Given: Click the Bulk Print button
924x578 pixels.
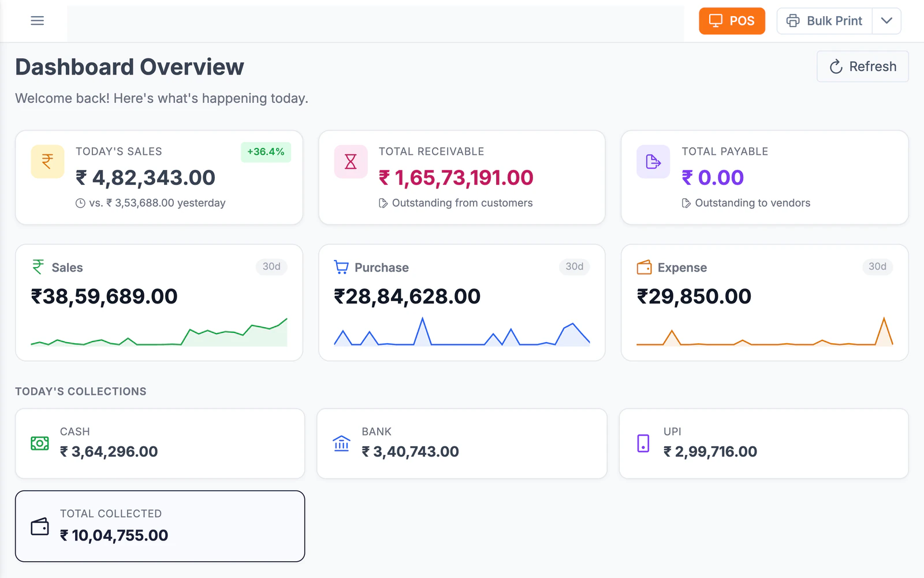Looking at the screenshot, I should coord(824,21).
